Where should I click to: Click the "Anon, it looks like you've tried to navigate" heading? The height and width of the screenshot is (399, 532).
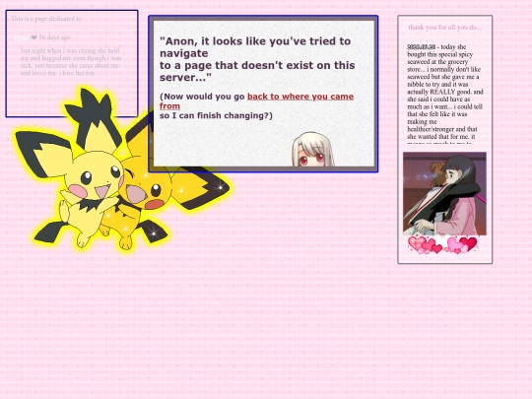[x=255, y=47]
